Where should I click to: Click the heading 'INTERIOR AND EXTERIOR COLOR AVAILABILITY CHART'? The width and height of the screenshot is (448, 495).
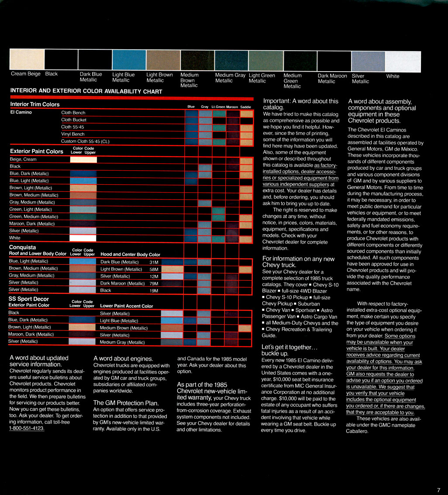(86, 91)
